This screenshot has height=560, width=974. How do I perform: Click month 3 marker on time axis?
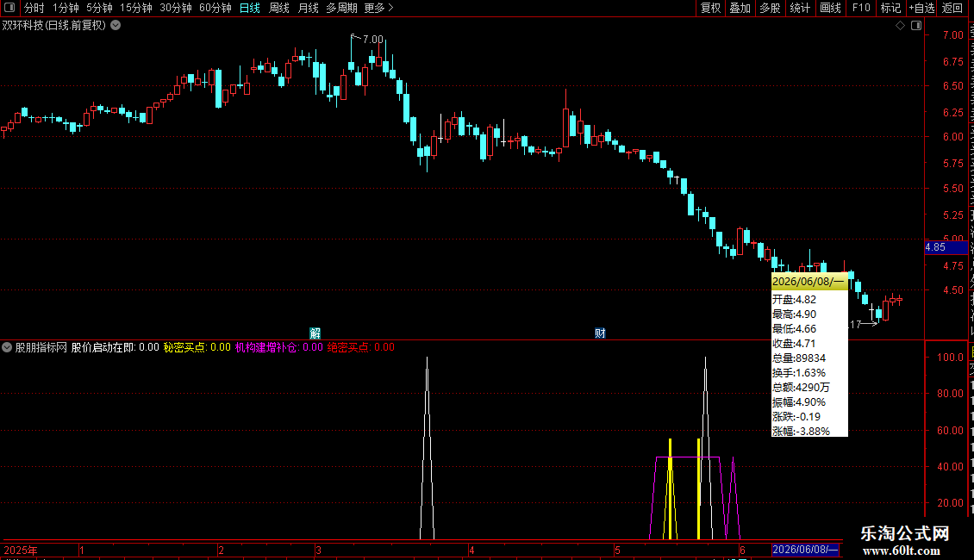coord(318,550)
